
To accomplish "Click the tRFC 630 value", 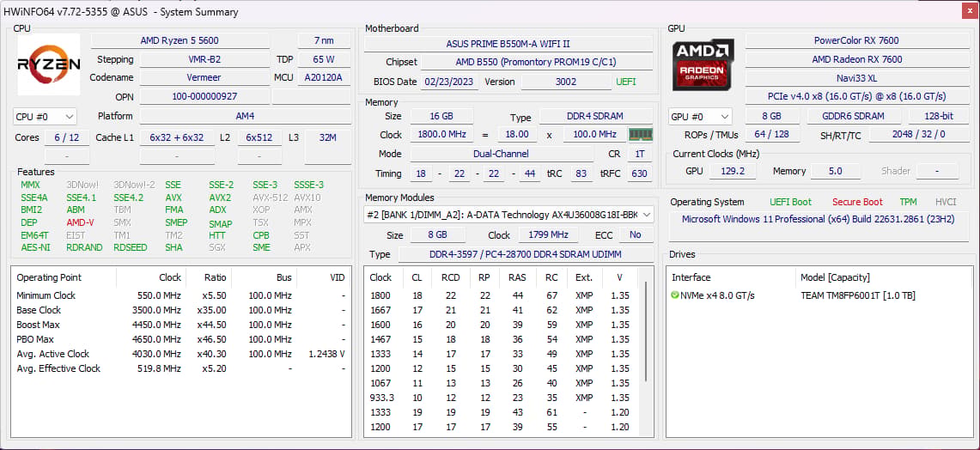I will click(x=639, y=173).
